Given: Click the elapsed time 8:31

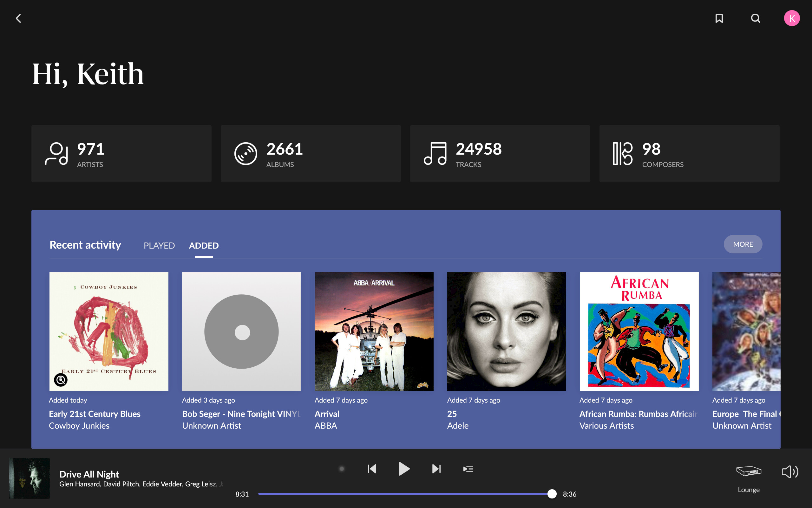Looking at the screenshot, I should coord(242,494).
